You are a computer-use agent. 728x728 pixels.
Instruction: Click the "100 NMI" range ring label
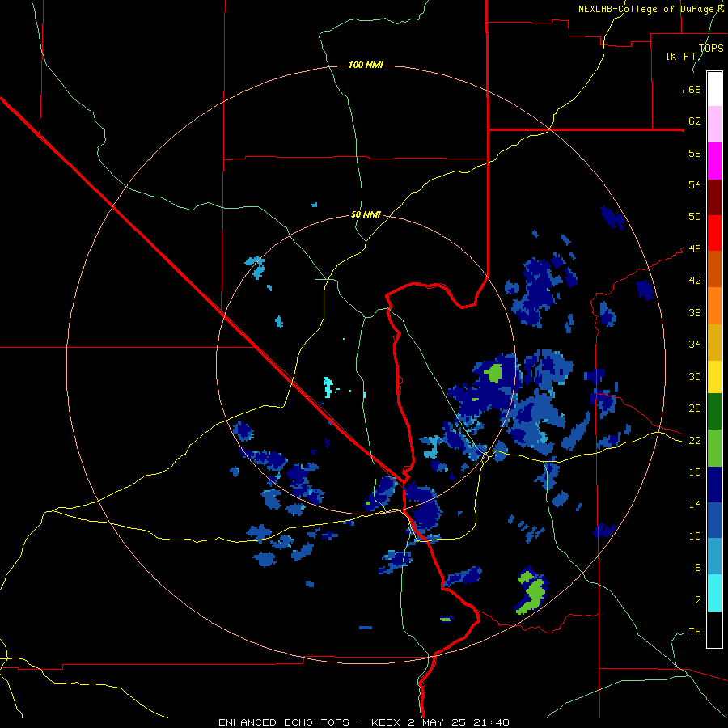pyautogui.click(x=366, y=65)
